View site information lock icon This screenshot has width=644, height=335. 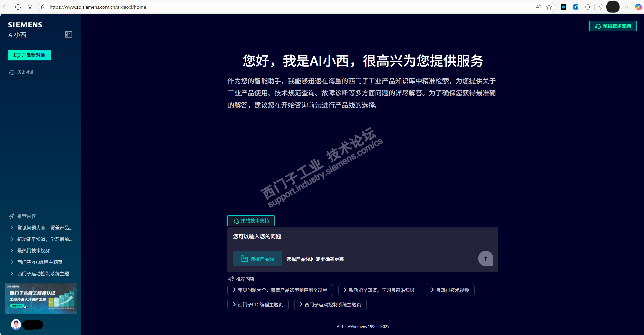tap(43, 7)
